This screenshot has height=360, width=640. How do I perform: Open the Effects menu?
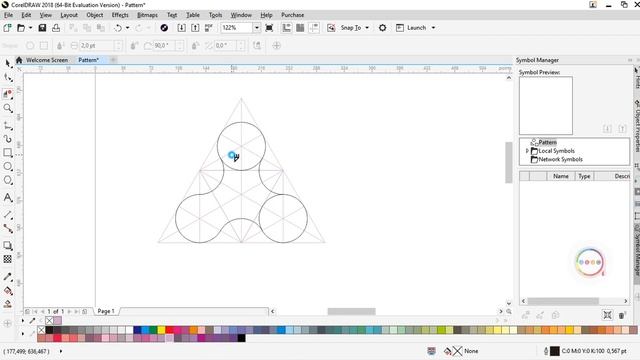(120, 15)
